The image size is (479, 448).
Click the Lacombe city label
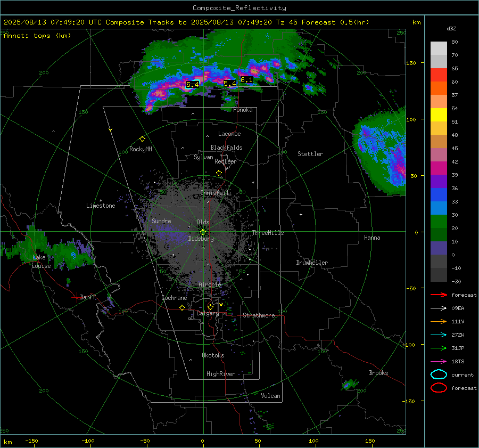pos(229,134)
